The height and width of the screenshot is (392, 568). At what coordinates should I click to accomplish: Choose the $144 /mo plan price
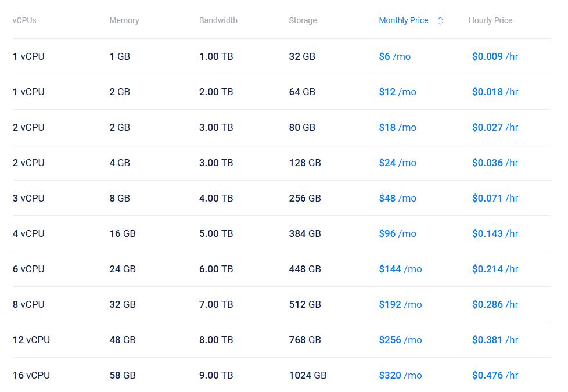pos(401,269)
